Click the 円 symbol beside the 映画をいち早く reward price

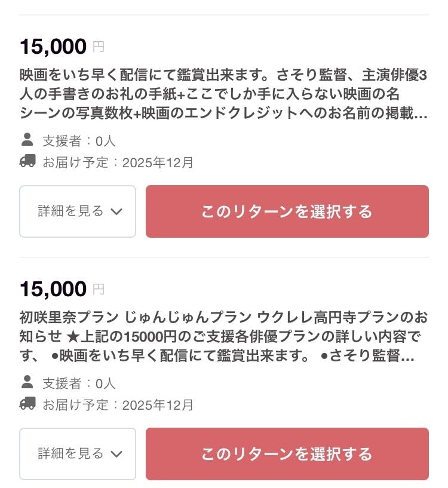click(x=99, y=47)
